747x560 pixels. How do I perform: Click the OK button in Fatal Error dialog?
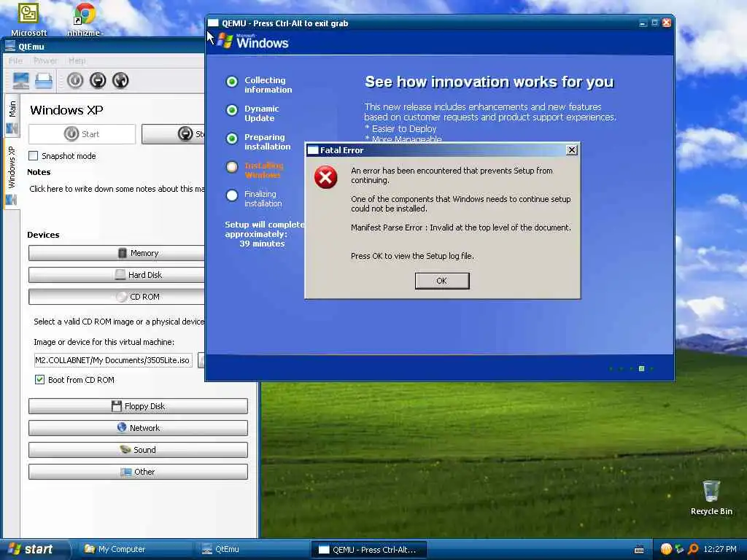tap(441, 281)
